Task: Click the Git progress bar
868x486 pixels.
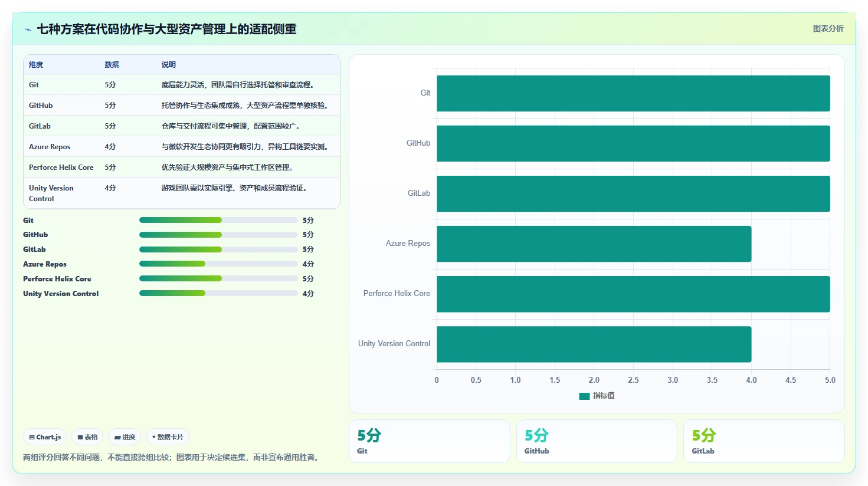Action: point(218,220)
